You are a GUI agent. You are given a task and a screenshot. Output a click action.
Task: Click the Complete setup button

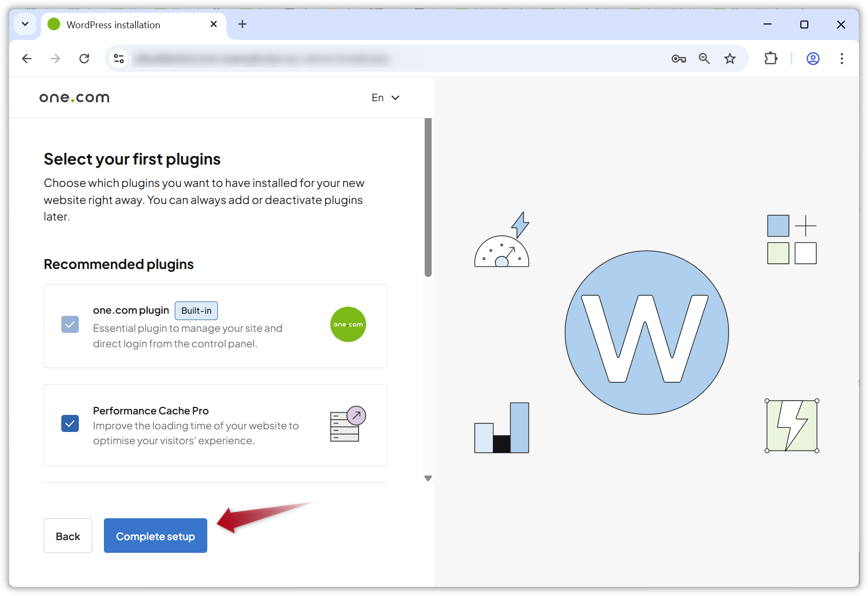coord(155,536)
